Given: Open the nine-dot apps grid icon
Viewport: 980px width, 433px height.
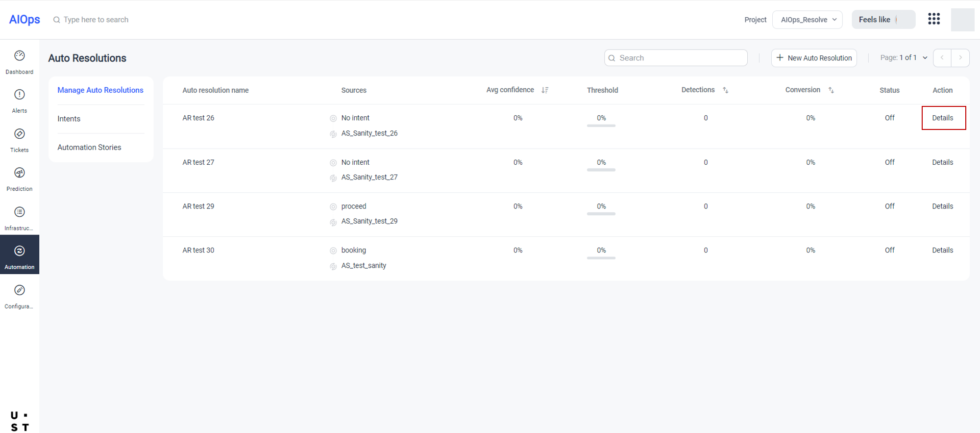Looking at the screenshot, I should 934,19.
